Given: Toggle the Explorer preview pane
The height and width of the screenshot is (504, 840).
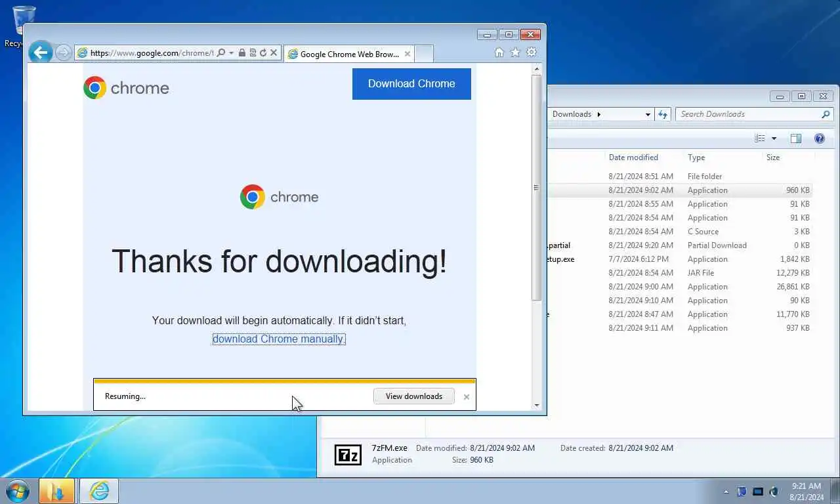Looking at the screenshot, I should (x=795, y=138).
